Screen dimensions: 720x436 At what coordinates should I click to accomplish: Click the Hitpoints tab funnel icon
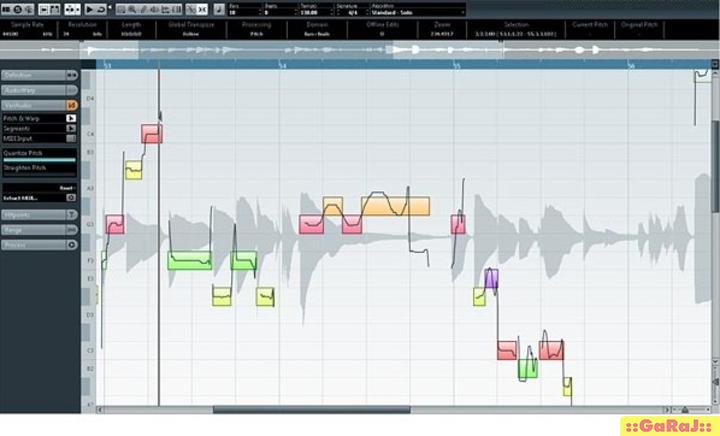[x=72, y=215]
